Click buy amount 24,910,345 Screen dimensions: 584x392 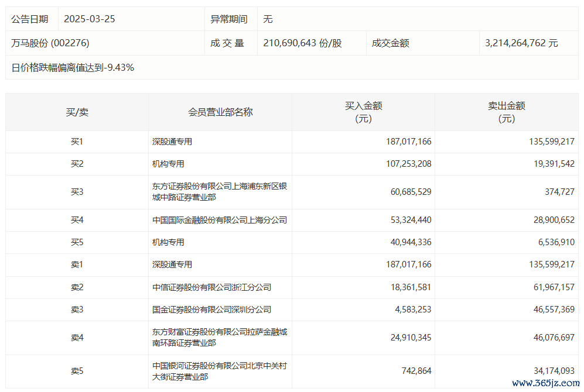[411, 338]
